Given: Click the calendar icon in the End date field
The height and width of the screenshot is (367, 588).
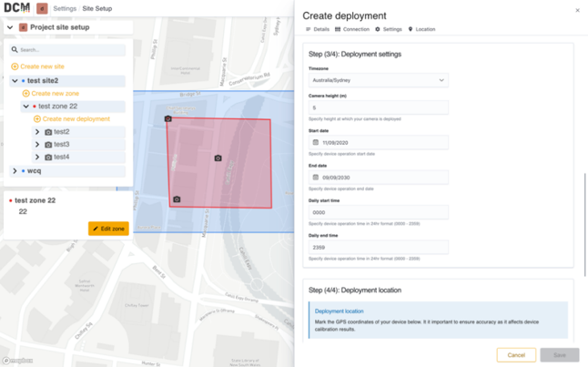Looking at the screenshot, I should coord(316,177).
